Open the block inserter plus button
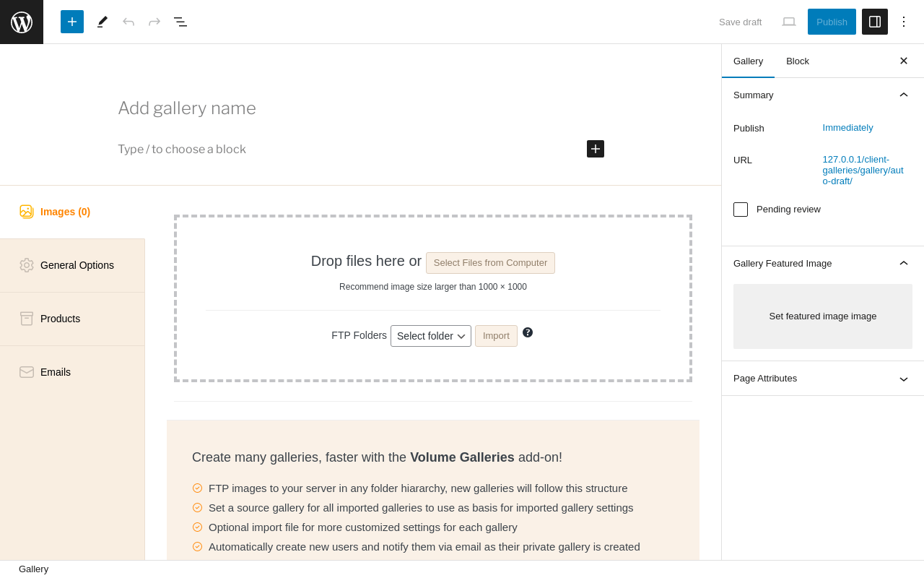 coord(72,22)
